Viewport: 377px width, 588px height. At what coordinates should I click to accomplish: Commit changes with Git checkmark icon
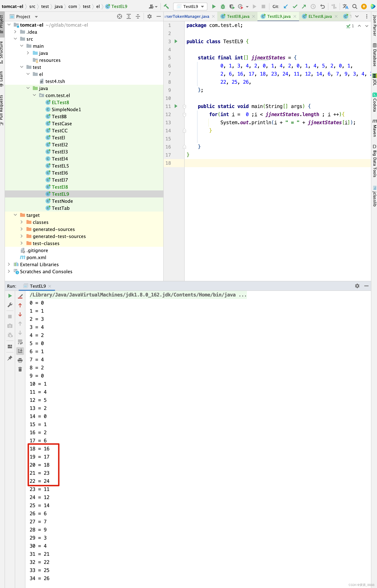pos(295,7)
